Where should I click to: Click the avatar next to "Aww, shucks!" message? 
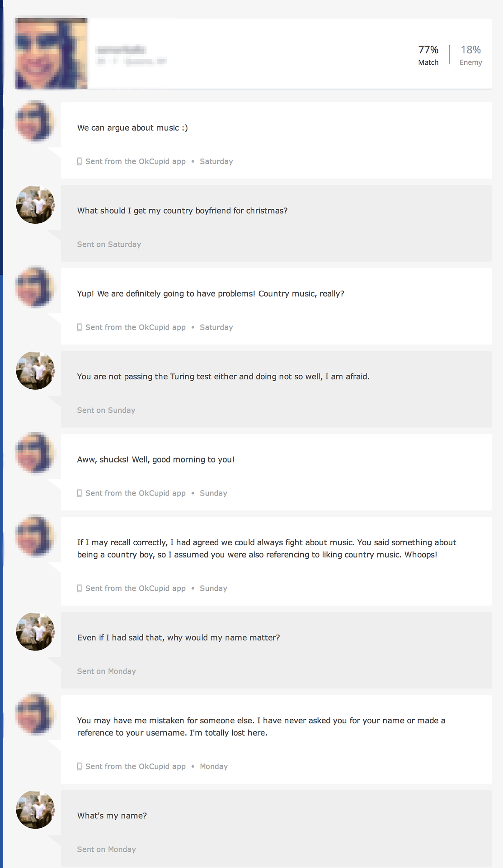(x=35, y=453)
